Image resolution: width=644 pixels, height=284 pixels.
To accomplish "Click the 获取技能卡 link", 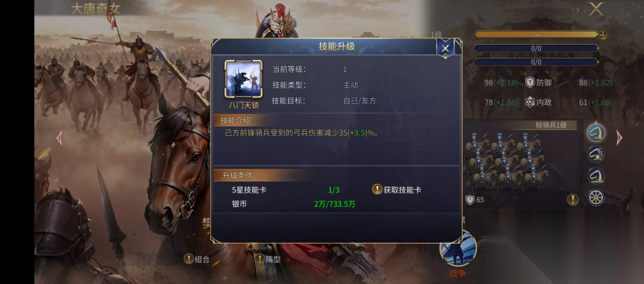I will (397, 190).
